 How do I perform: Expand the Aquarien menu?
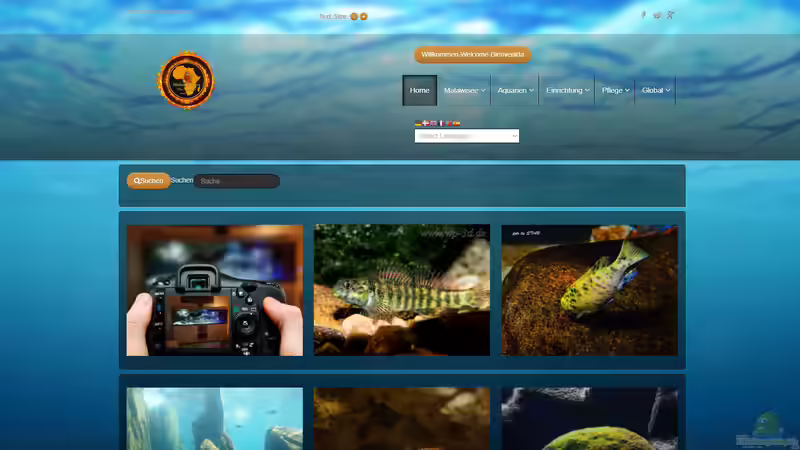point(515,90)
